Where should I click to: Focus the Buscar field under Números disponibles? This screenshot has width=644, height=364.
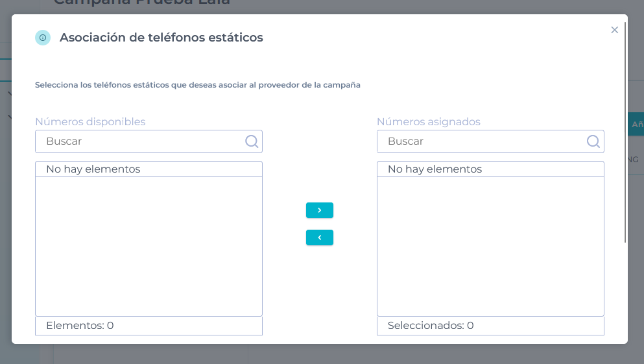[143, 141]
